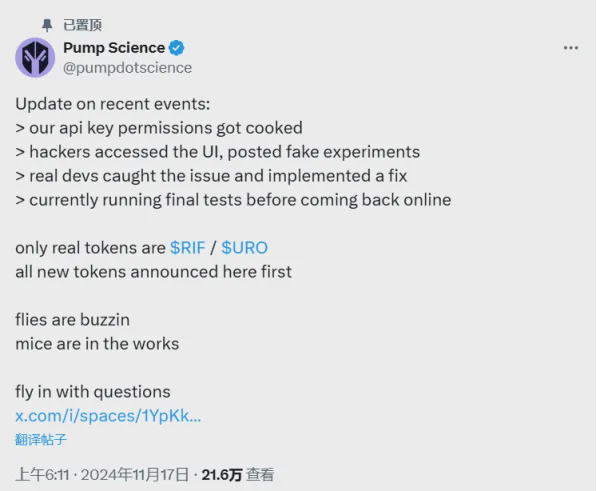Click the 'flies are buzzin' text line

[72, 320]
